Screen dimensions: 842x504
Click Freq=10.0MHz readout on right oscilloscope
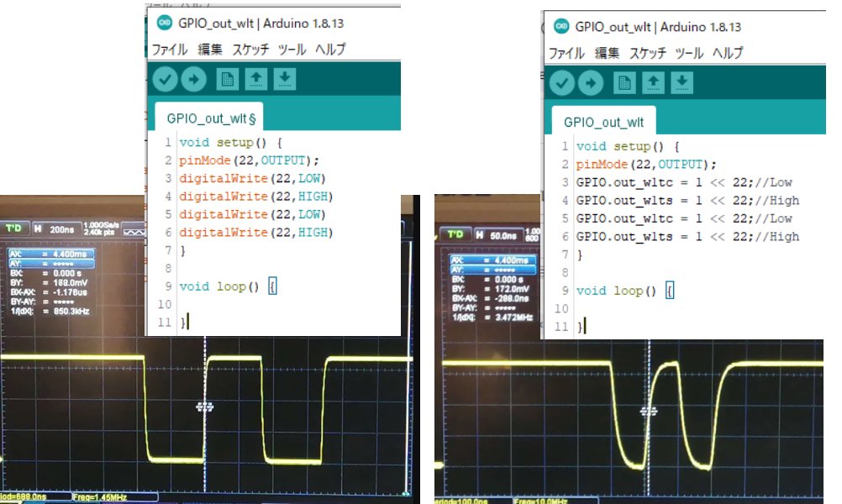(x=540, y=501)
